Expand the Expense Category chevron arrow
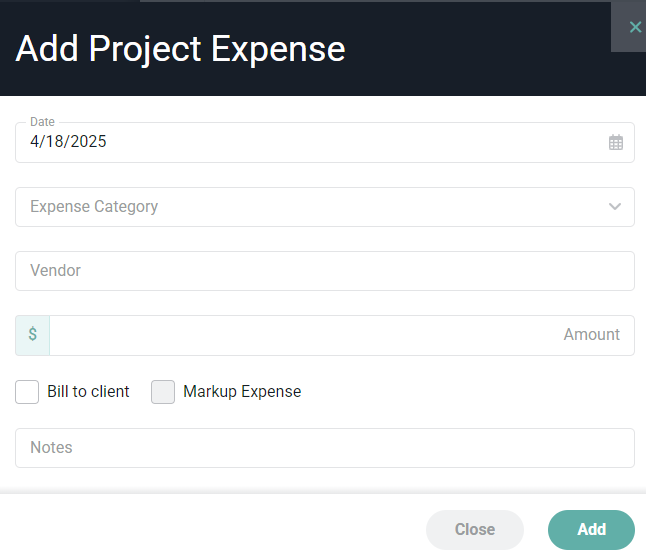The width and height of the screenshot is (646, 558). coord(615,206)
